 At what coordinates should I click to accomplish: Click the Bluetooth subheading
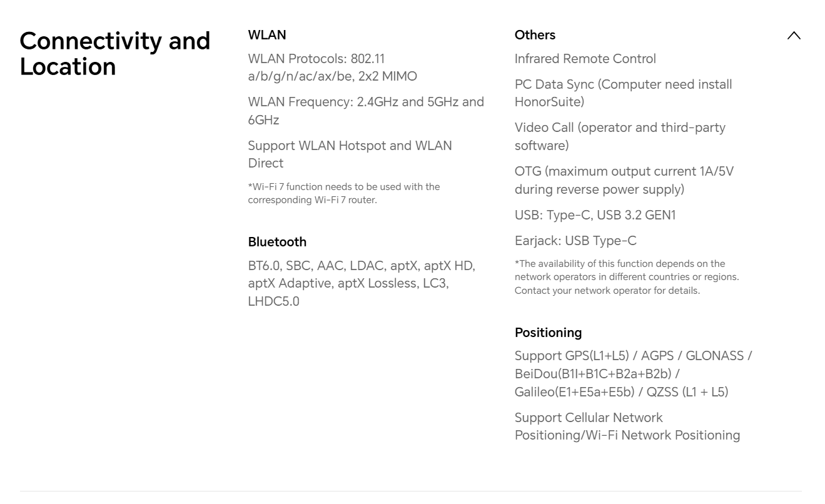[277, 242]
